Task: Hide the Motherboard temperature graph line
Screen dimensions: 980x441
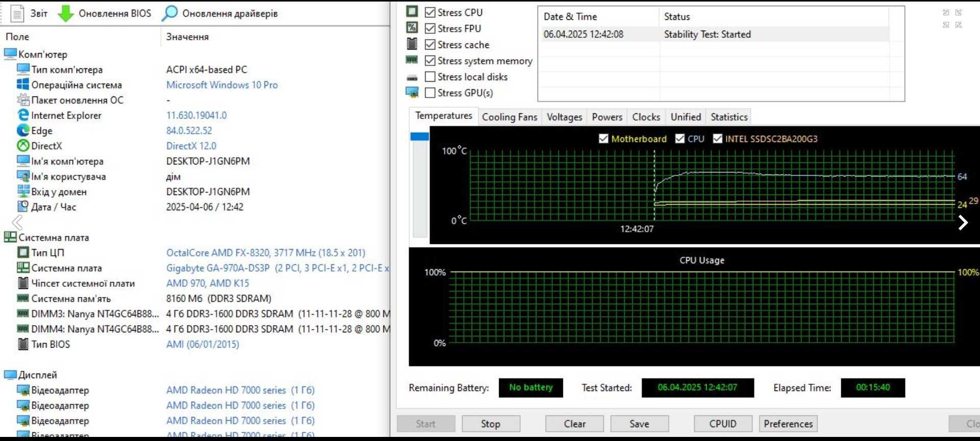Action: [x=603, y=138]
